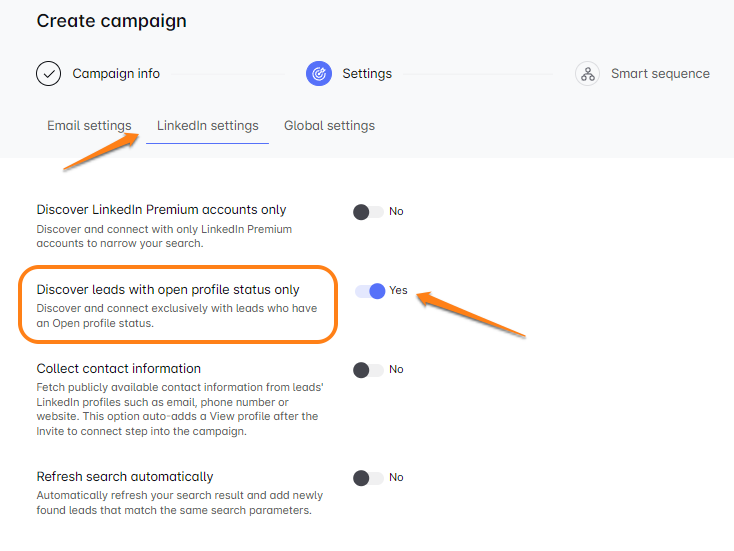Go to the Campaign info step label
Image resolution: width=734 pixels, height=551 pixels.
116,74
